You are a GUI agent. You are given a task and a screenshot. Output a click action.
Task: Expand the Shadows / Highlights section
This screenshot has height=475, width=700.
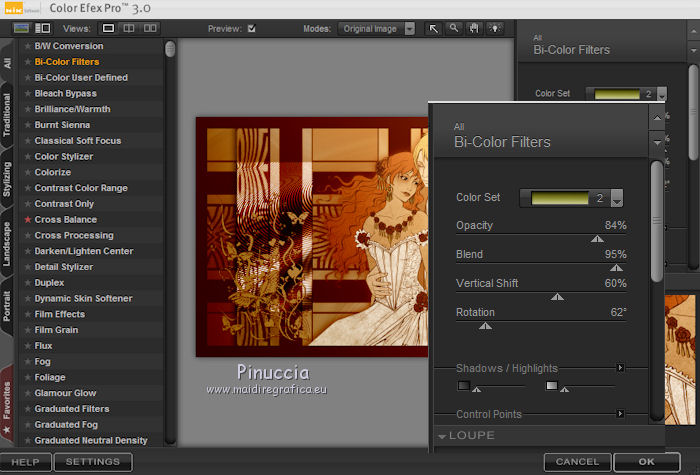click(x=620, y=368)
